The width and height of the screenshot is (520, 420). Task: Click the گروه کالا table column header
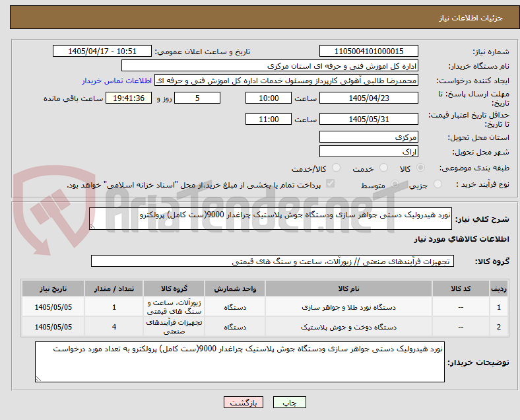(174, 289)
